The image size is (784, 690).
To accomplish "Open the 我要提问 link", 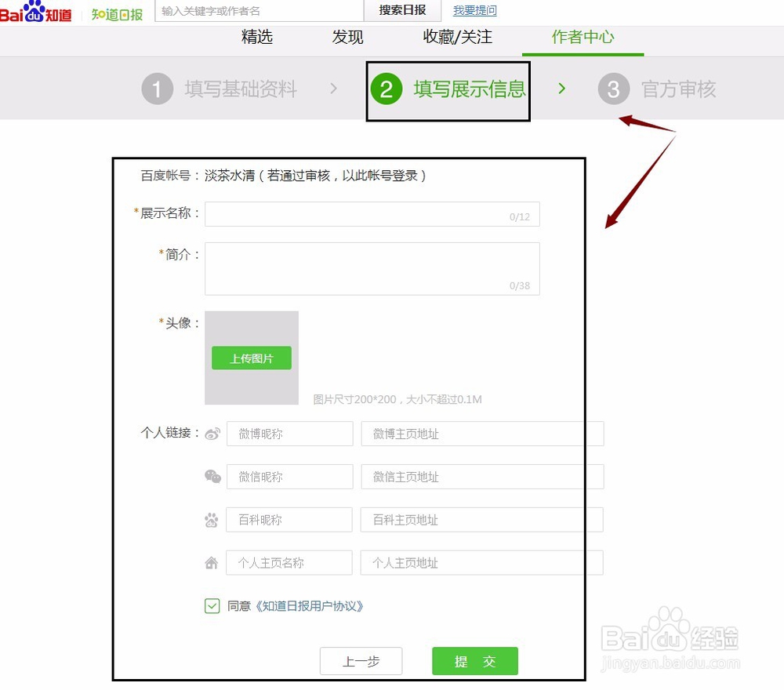I will [474, 10].
